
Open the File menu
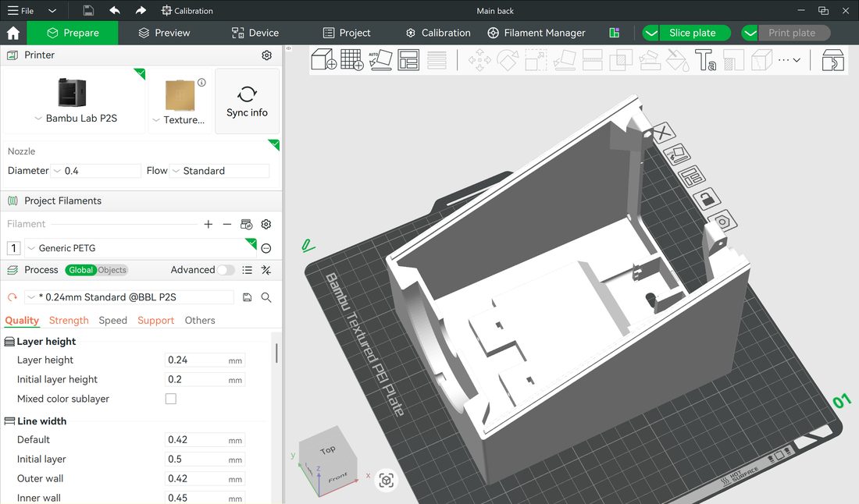point(20,10)
